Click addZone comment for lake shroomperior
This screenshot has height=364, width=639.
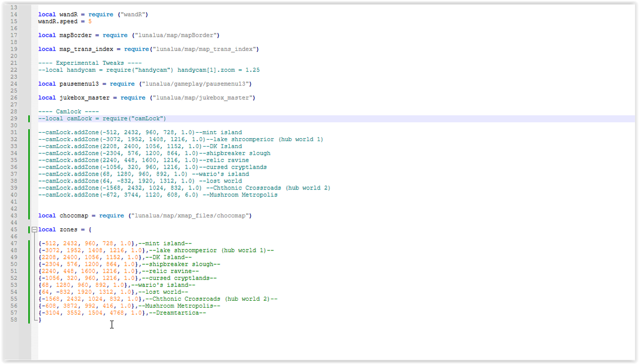click(181, 140)
